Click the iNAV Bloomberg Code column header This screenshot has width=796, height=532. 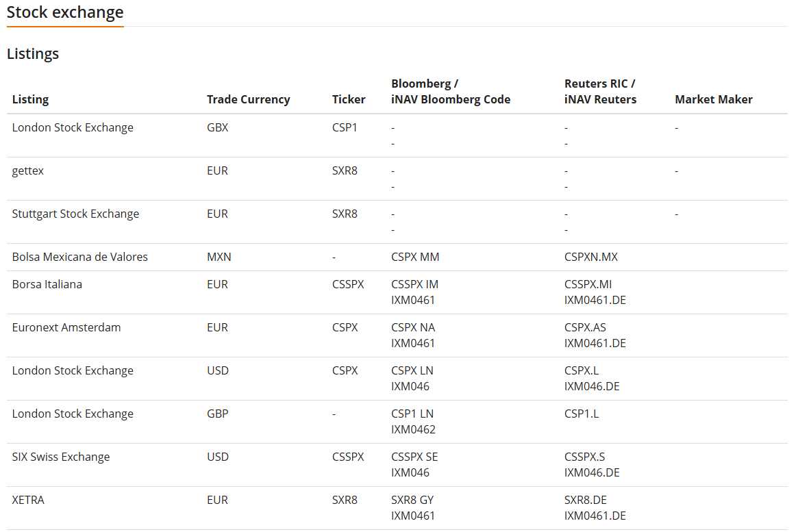click(451, 99)
